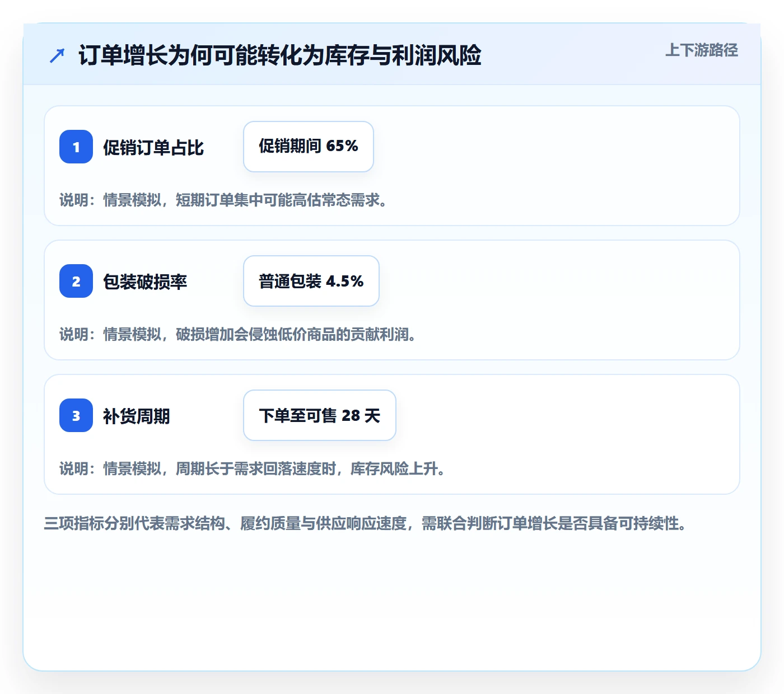Viewport: 784px width, 694px height.
Task: Click the number 2 badge icon
Action: tap(76, 281)
